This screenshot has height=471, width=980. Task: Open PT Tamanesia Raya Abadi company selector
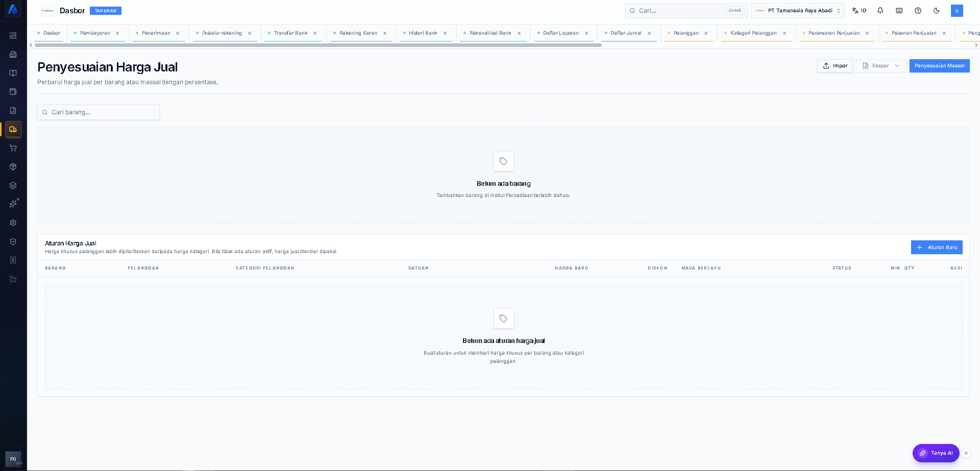[x=797, y=11]
